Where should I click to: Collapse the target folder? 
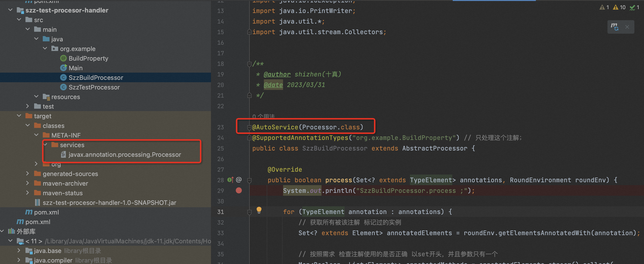point(19,116)
